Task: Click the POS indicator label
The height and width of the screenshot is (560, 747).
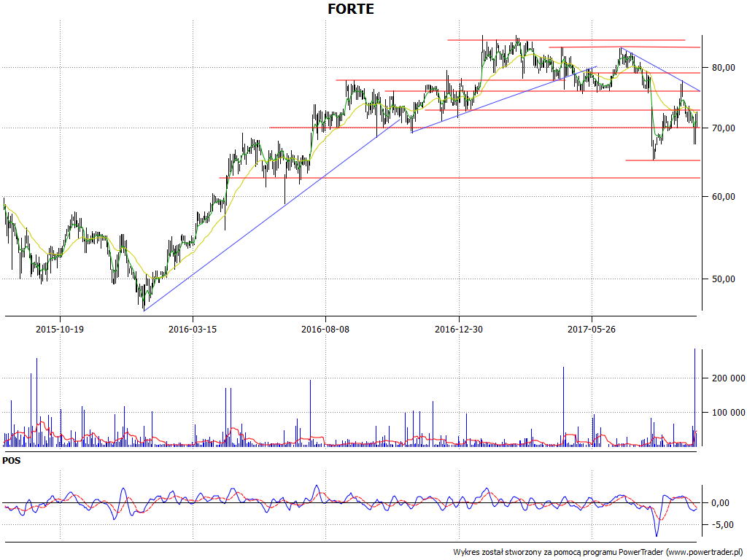Action: 12,461
